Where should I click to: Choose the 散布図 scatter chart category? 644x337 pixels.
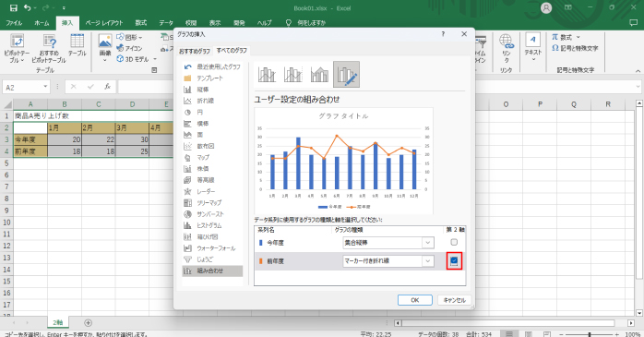pyautogui.click(x=212, y=146)
